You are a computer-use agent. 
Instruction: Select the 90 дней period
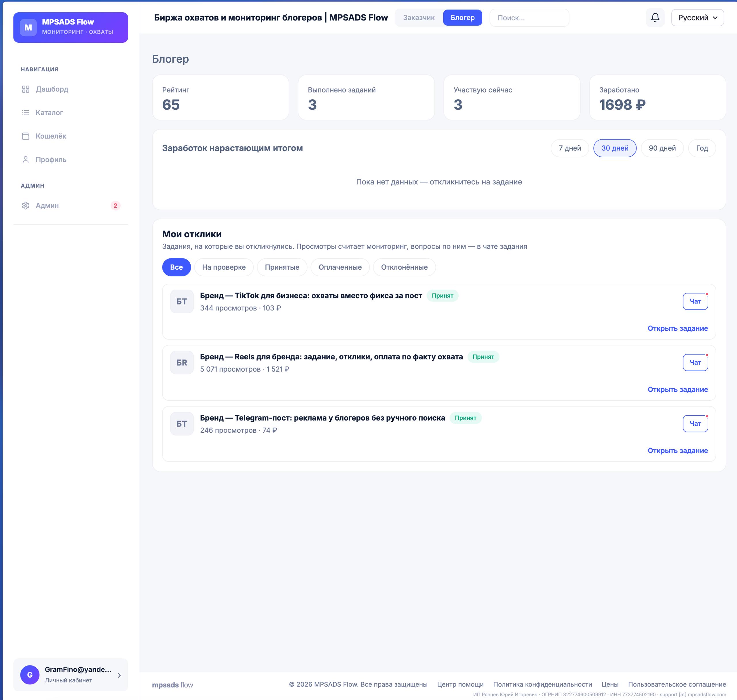[662, 148]
